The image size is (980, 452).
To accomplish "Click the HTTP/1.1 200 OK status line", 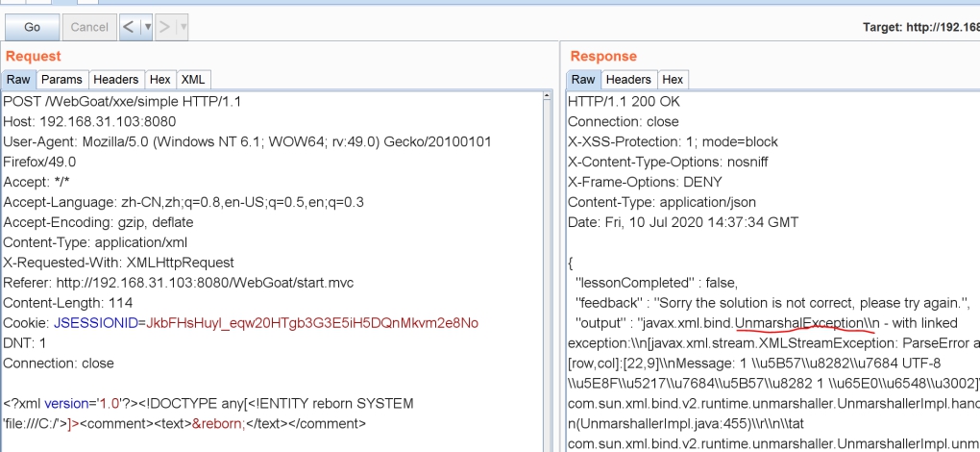I will point(624,101).
